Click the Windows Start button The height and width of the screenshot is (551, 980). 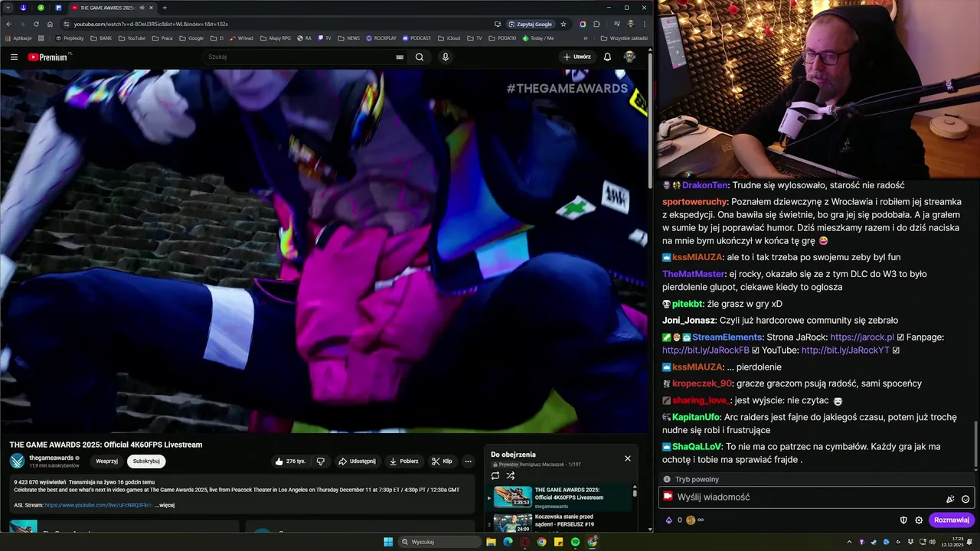388,542
